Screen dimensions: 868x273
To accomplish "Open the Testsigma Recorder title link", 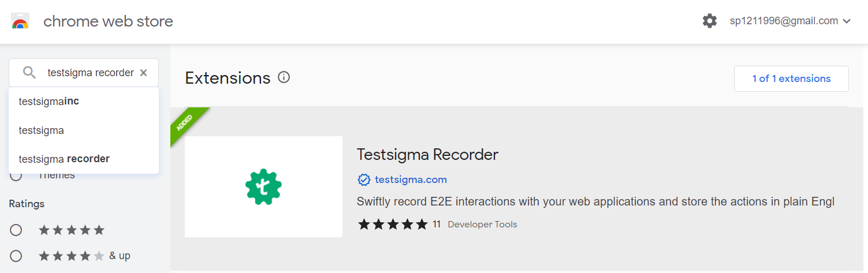I will pos(427,155).
